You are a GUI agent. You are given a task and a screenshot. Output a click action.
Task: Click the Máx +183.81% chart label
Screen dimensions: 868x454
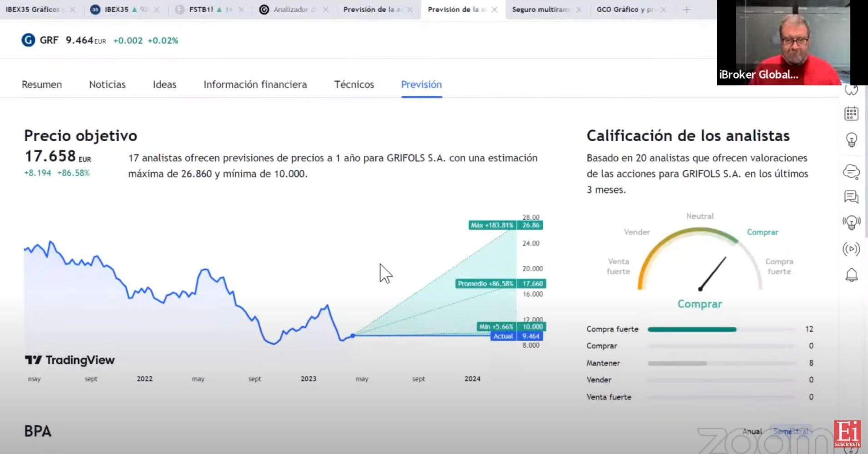(492, 225)
